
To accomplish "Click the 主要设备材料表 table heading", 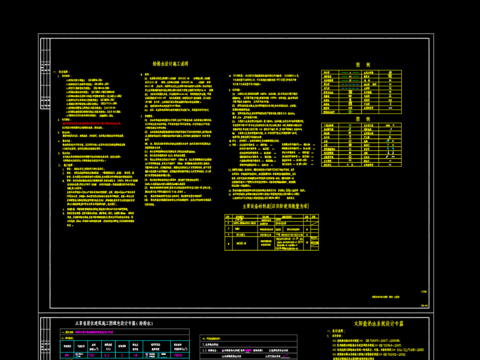I will [276, 206].
